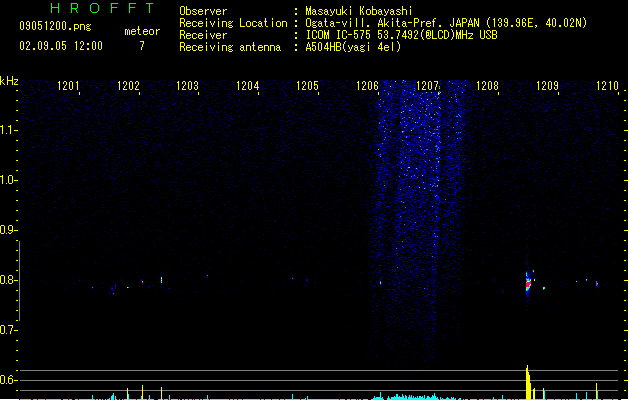Click the 1202 time marker

pos(128,86)
